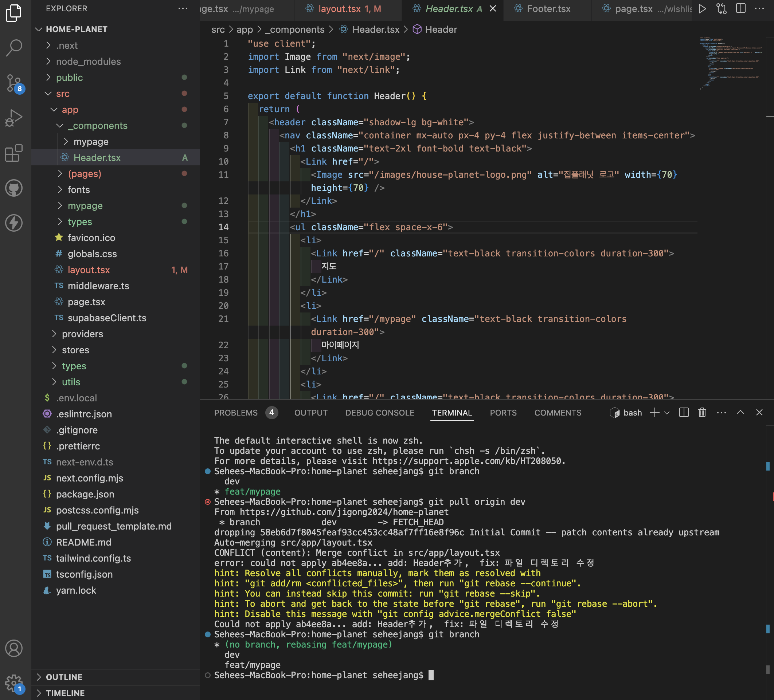Open the Extensions view

pyautogui.click(x=14, y=153)
